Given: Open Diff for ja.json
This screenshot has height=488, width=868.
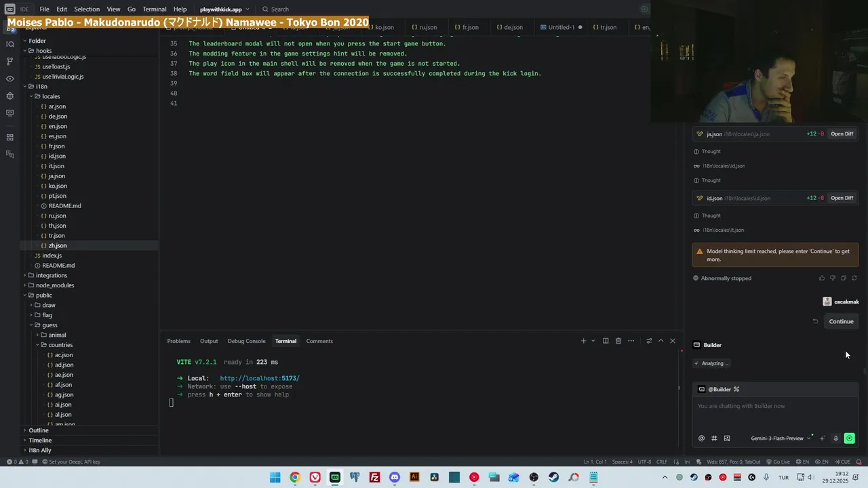Looking at the screenshot, I should point(842,134).
